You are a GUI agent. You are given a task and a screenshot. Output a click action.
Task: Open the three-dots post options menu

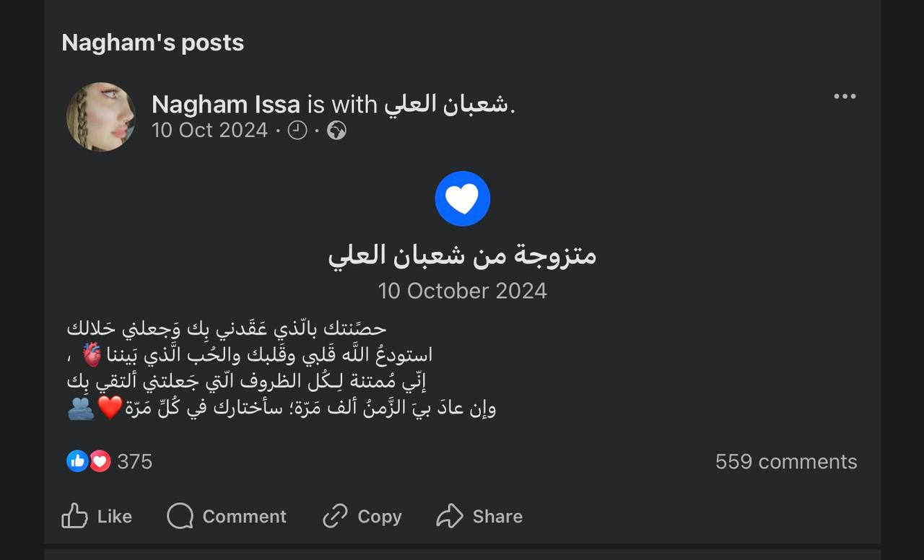pos(845,97)
